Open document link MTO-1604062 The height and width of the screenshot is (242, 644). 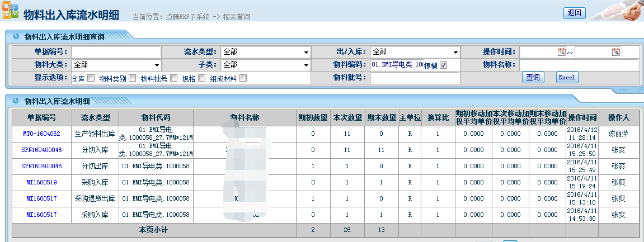click(x=41, y=134)
